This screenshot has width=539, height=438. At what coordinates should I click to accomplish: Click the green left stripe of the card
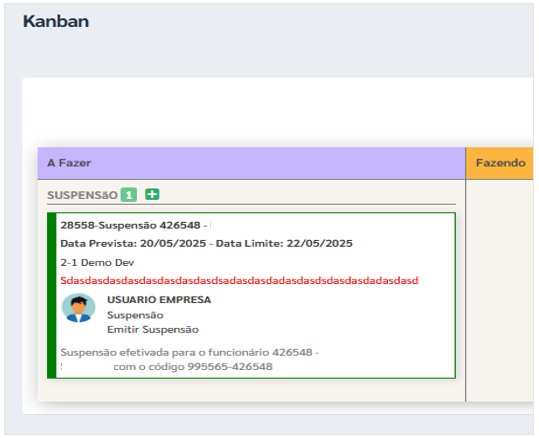(52, 296)
